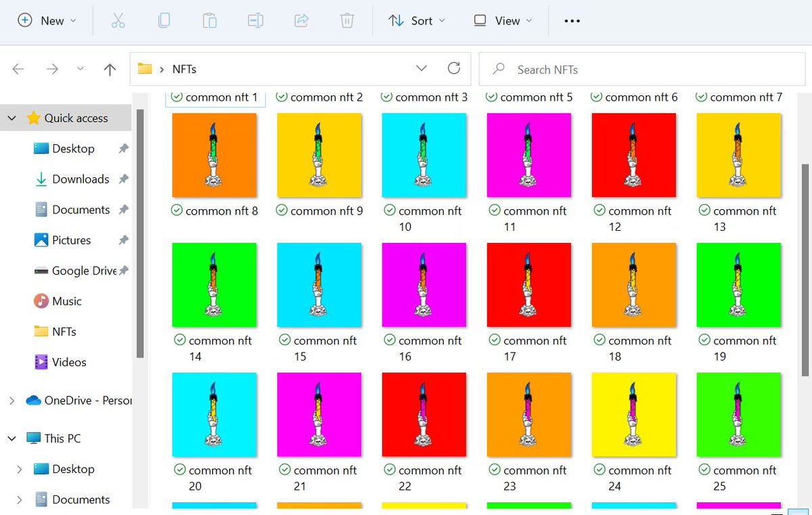Expand the OneDrive - Personal node
Viewport: 812px width, 515px height.
point(12,401)
